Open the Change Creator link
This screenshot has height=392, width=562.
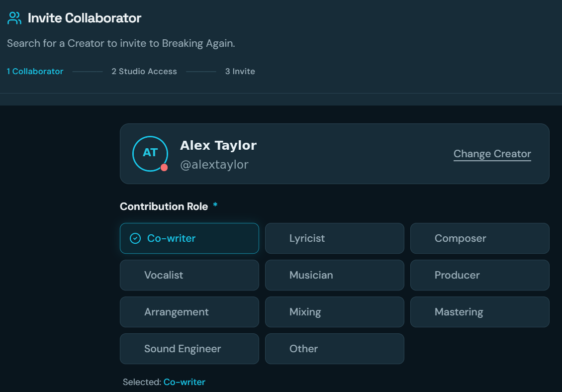pyautogui.click(x=492, y=154)
